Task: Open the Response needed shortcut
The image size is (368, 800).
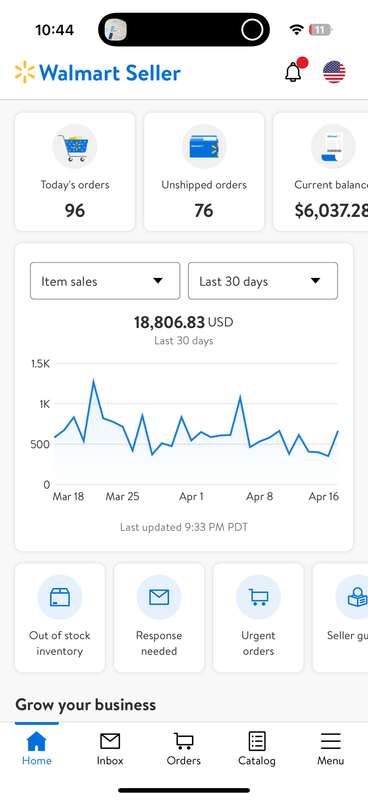Action: pyautogui.click(x=159, y=617)
